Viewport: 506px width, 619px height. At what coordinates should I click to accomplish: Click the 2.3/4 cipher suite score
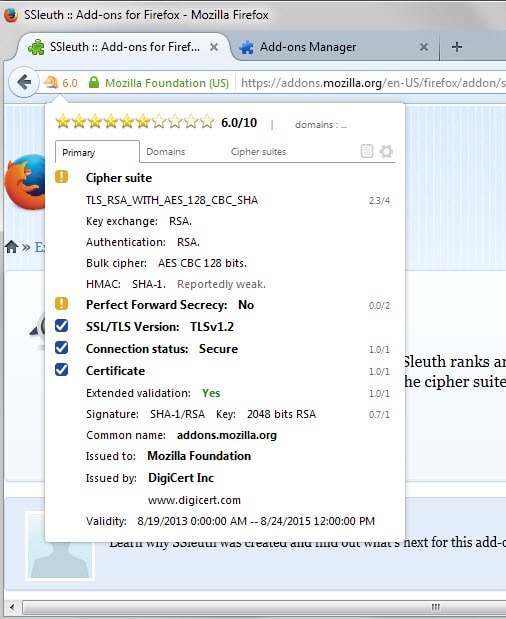[379, 201]
